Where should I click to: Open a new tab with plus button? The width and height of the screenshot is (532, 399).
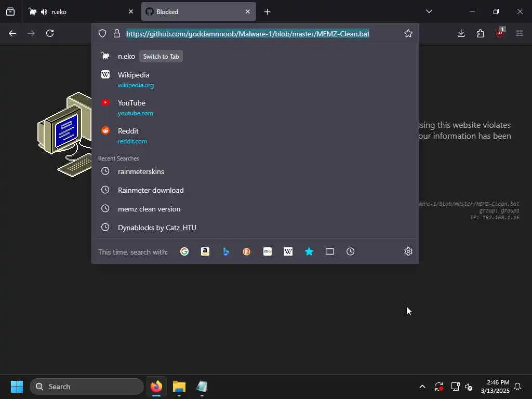tap(268, 12)
